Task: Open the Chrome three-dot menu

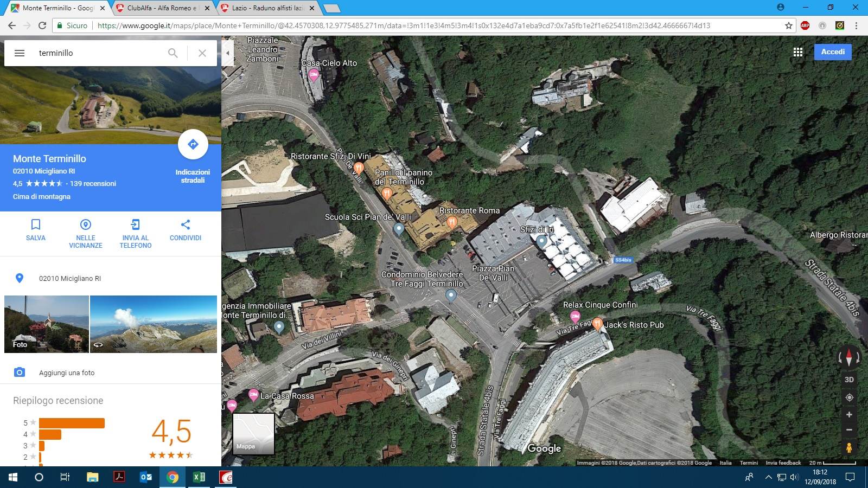Action: [857, 25]
